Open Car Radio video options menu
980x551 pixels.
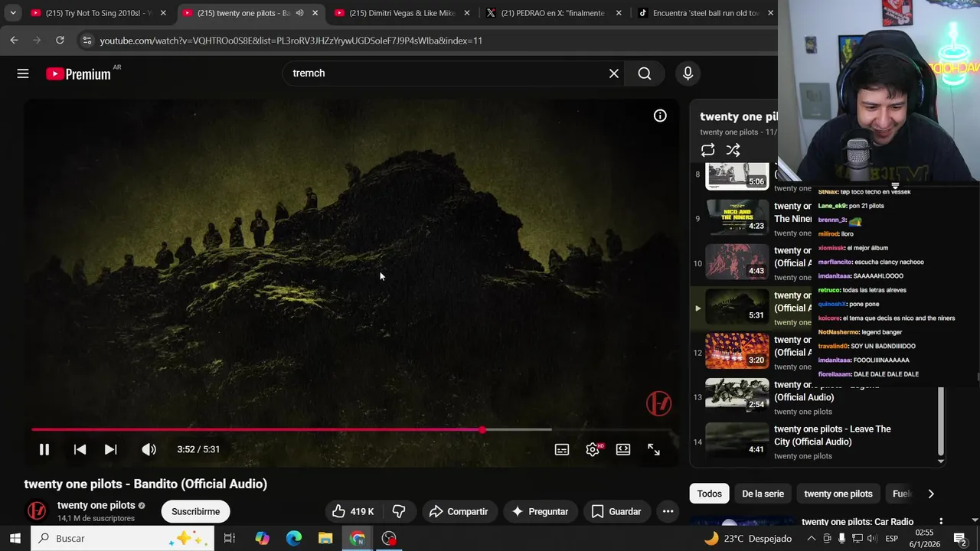[941, 522]
